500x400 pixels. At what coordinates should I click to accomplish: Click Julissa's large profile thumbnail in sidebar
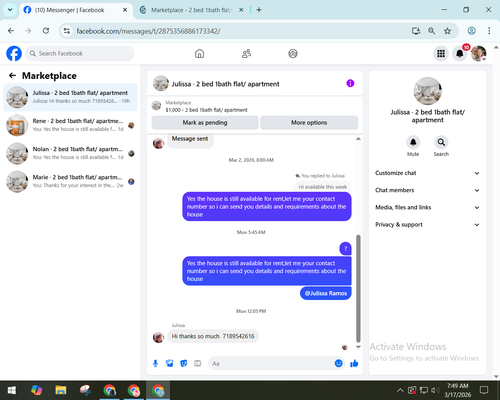[427, 91]
